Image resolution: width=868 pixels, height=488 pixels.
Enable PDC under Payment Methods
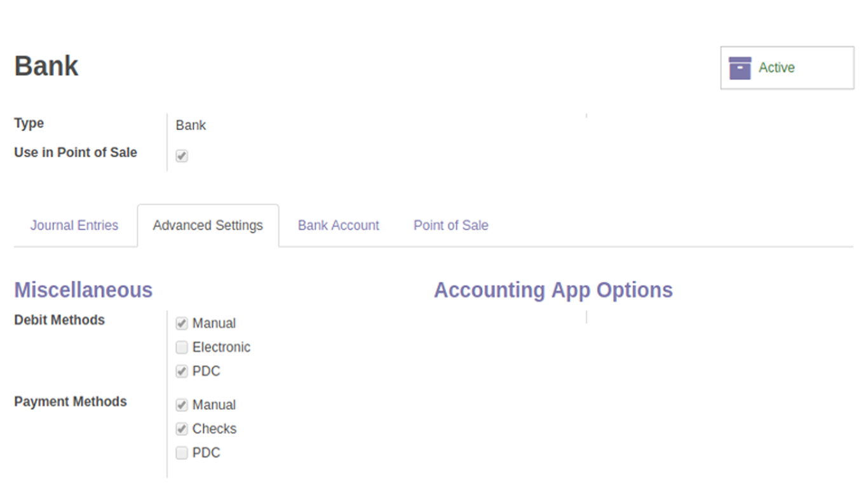click(x=182, y=453)
